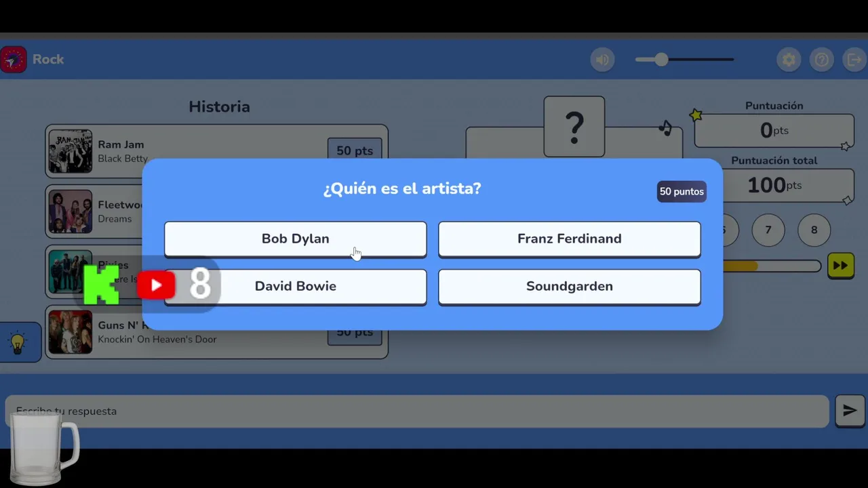Open settings gear icon
The width and height of the screenshot is (868, 488).
[x=789, y=60]
